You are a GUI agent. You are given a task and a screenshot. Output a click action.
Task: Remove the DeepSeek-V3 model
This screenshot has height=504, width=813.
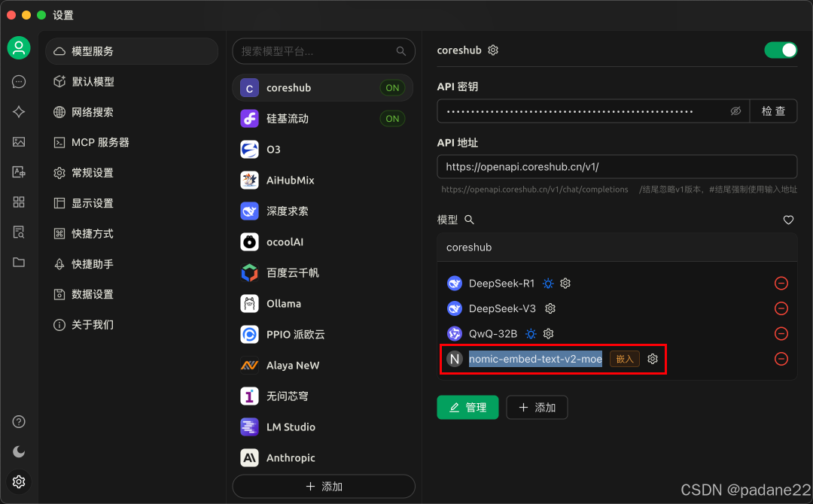coord(781,308)
